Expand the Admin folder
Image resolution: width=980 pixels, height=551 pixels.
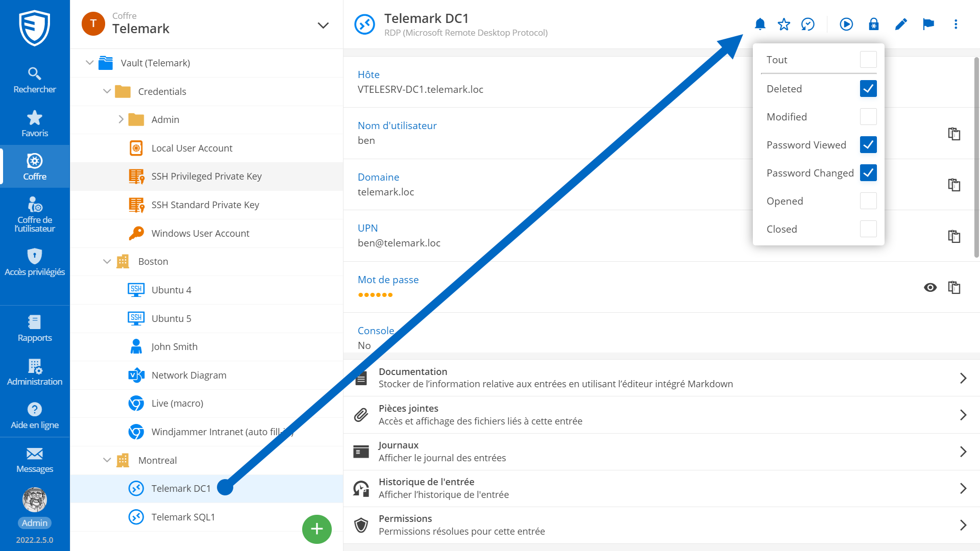[x=121, y=119]
